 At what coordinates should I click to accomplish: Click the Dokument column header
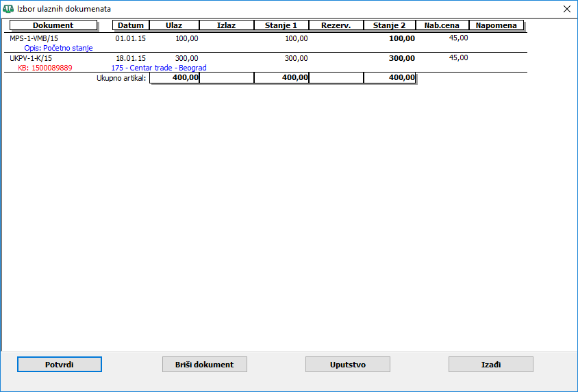[53, 25]
